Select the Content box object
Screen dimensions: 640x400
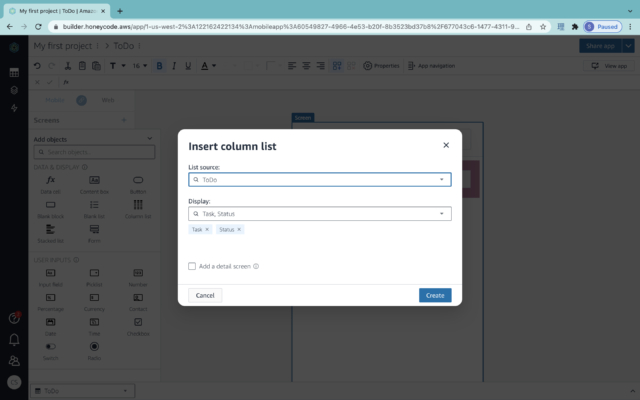(x=94, y=184)
